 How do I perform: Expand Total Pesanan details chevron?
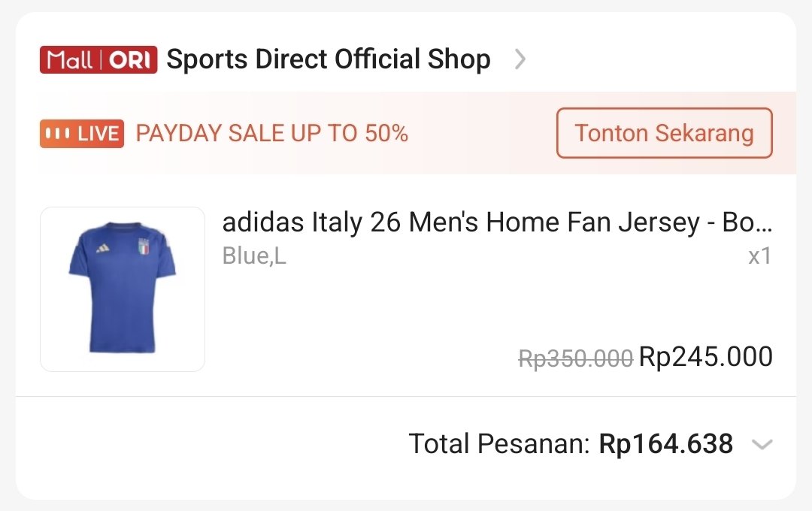[x=762, y=444]
